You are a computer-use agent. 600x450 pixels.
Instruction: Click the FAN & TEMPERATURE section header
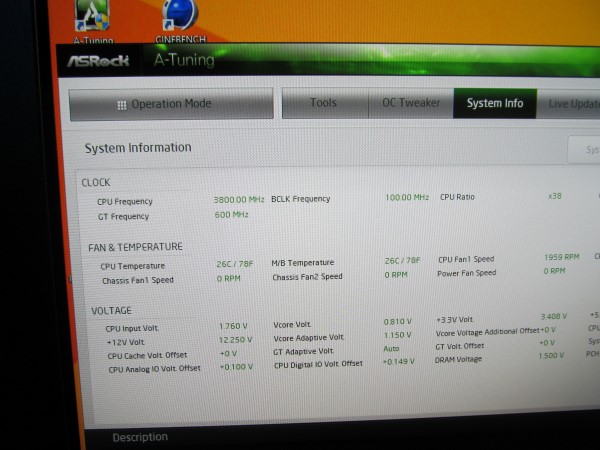pos(135,247)
